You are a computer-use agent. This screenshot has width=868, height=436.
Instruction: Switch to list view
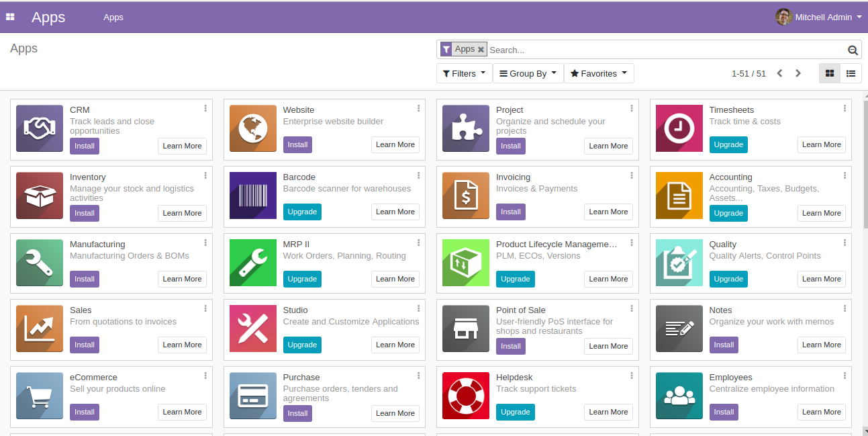(851, 73)
